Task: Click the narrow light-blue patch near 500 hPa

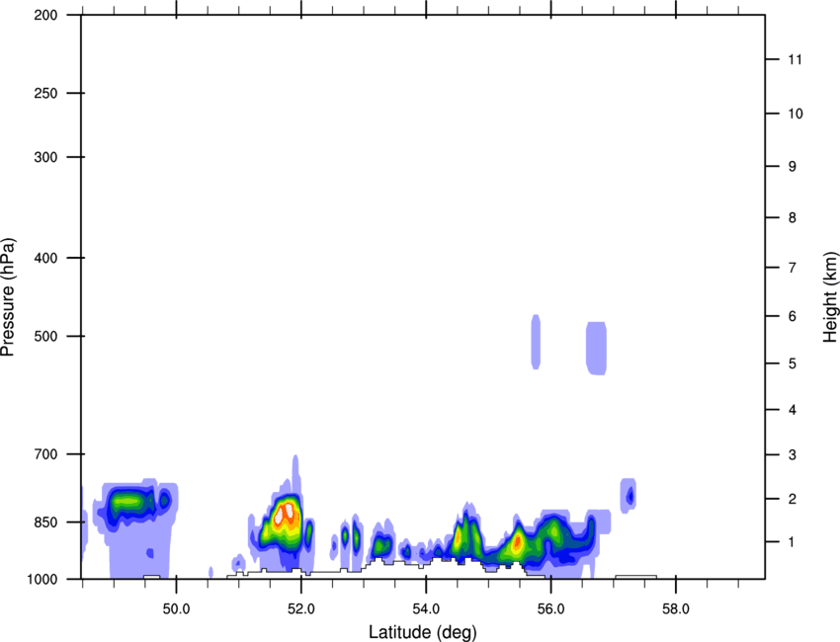Action: click(536, 342)
